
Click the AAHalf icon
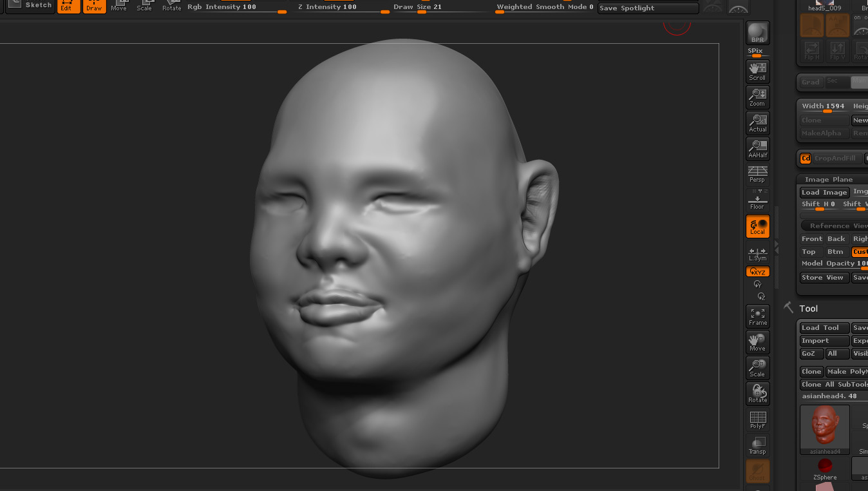coord(757,149)
